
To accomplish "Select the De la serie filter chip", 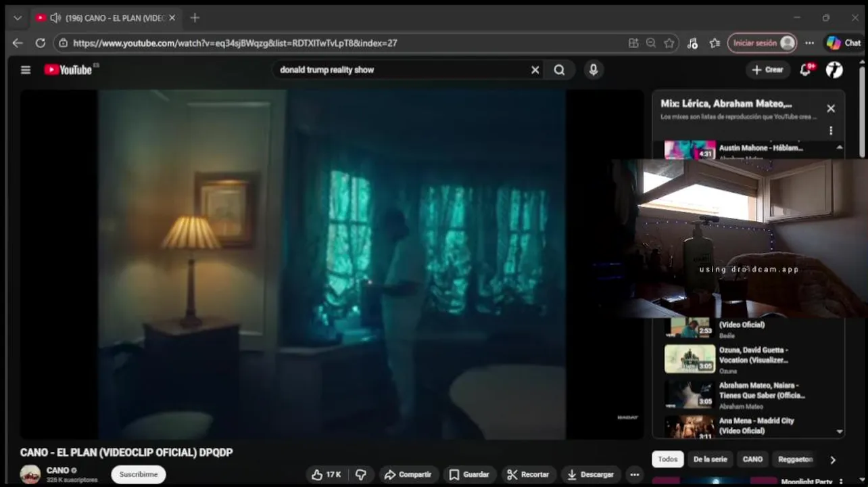I will tap(710, 459).
